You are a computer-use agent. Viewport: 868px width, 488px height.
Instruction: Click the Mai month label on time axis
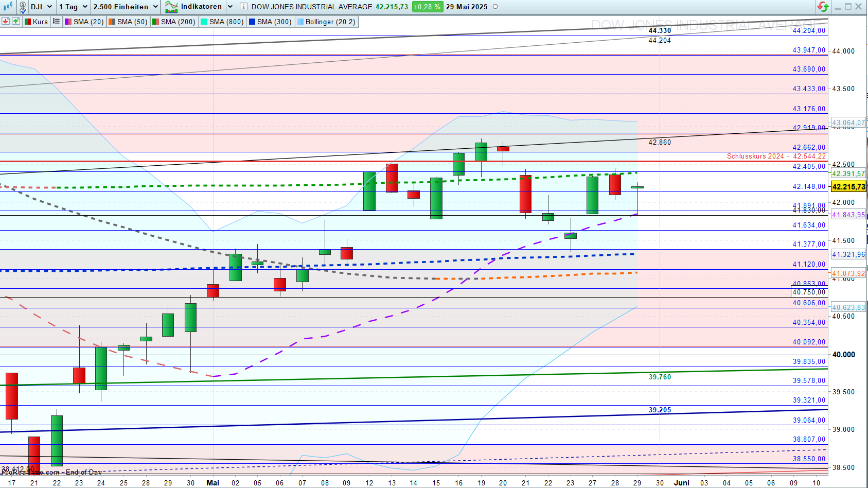point(212,482)
